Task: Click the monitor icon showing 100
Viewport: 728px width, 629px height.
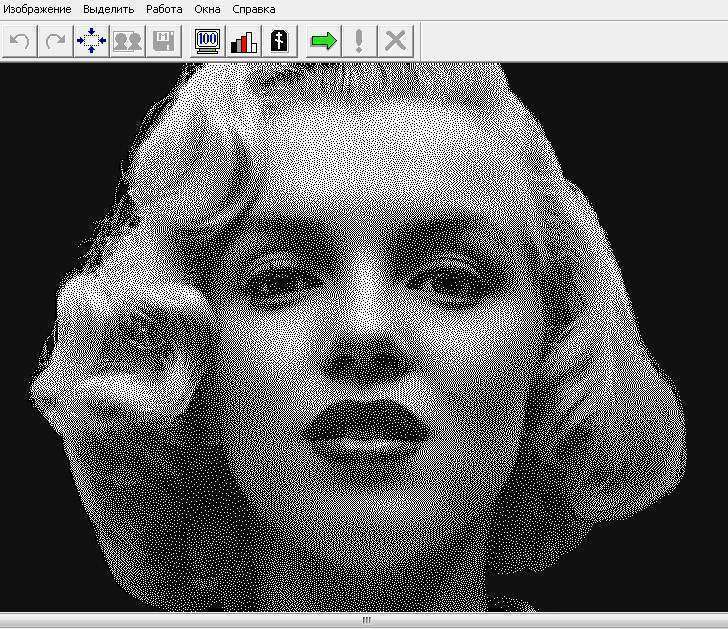Action: pos(207,42)
